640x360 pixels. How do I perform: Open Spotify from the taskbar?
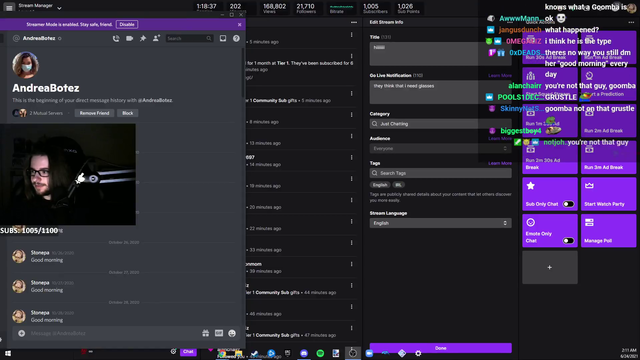click(320, 353)
